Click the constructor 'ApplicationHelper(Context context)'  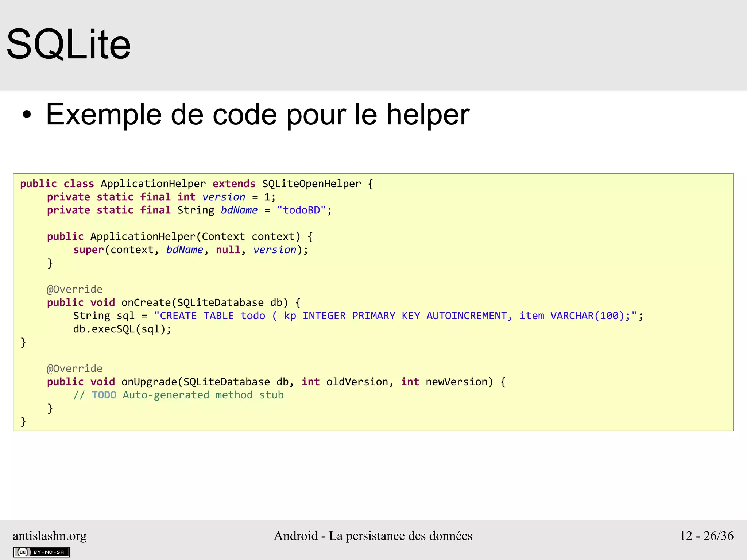click(195, 236)
